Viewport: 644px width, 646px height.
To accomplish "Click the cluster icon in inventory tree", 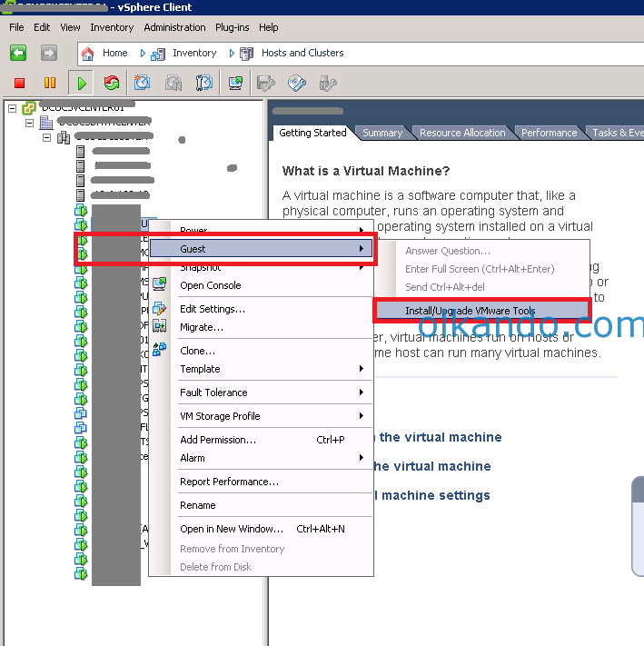I will pyautogui.click(x=64, y=137).
